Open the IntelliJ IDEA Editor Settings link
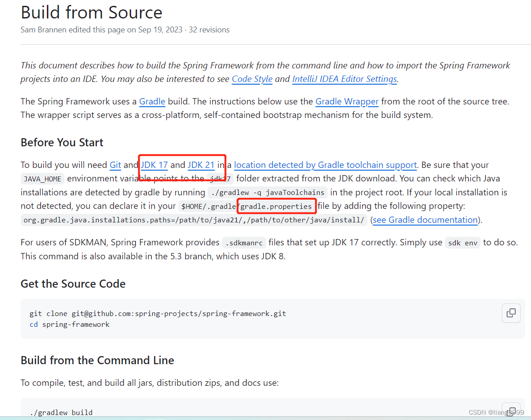The image size is (531, 420). 344,79
